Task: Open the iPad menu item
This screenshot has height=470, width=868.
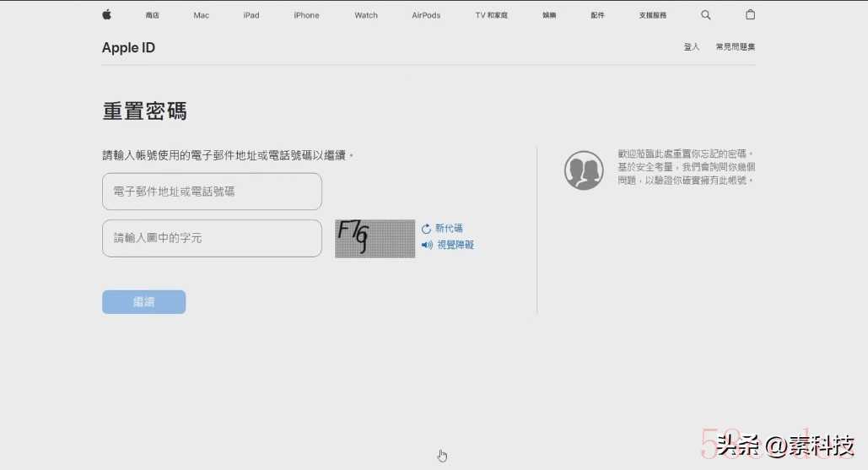Action: (x=251, y=15)
